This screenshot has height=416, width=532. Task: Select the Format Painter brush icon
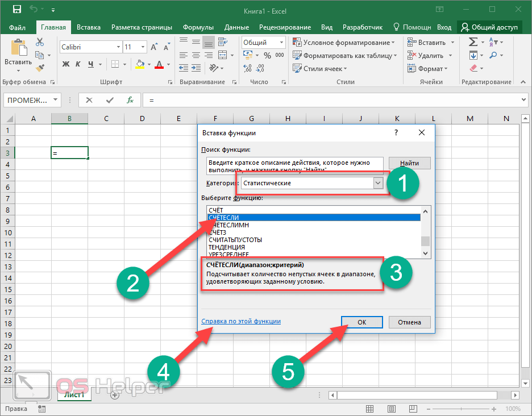40,68
